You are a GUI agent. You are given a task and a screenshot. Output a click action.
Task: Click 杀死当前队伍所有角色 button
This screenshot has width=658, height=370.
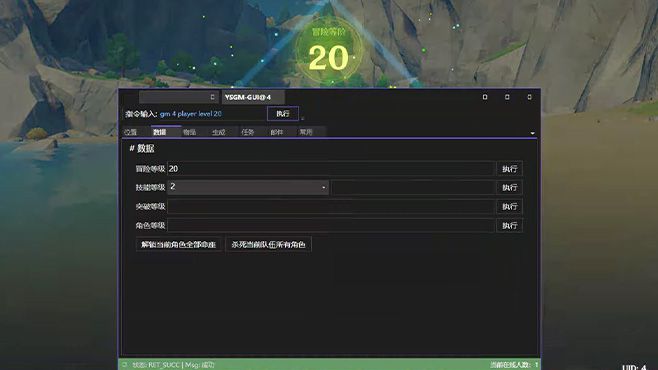pos(268,244)
